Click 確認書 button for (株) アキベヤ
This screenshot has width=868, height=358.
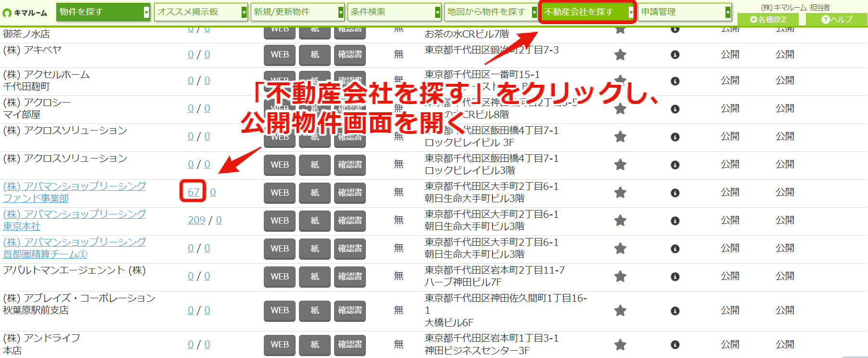pyautogui.click(x=350, y=55)
